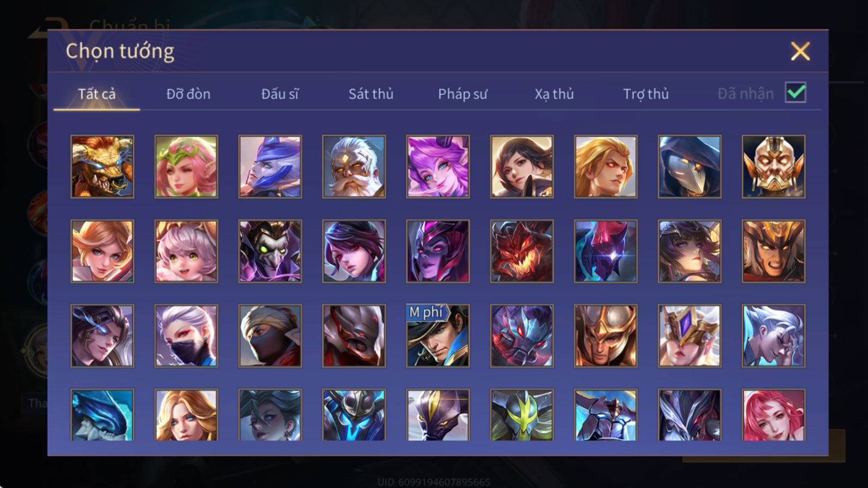Toggle the Đã nhận checkbox
The width and height of the screenshot is (868, 488).
[796, 93]
